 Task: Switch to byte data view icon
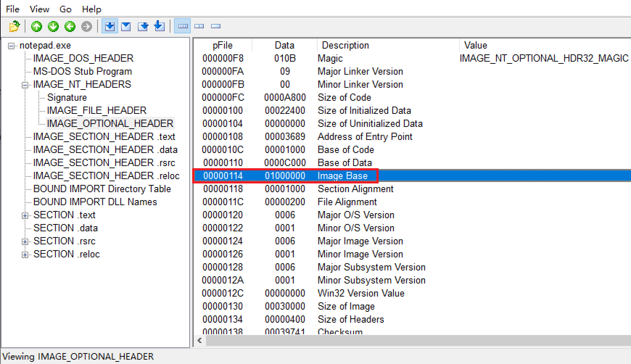point(110,26)
